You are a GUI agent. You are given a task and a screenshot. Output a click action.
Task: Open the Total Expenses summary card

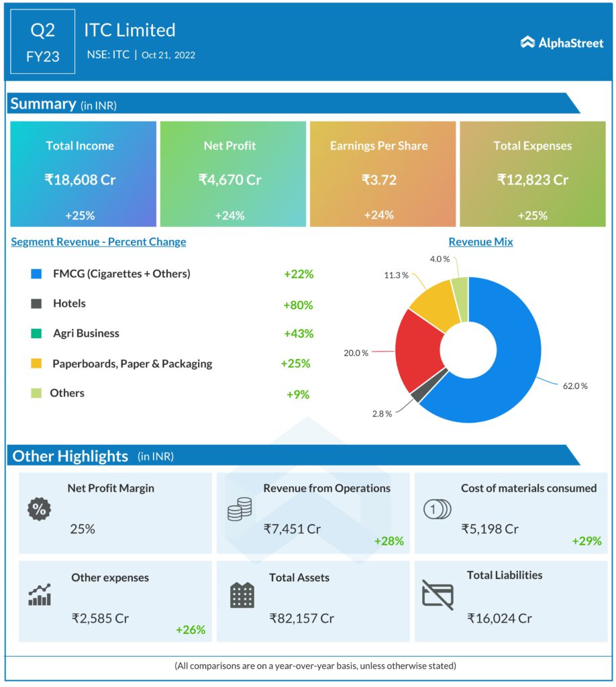[x=532, y=174]
